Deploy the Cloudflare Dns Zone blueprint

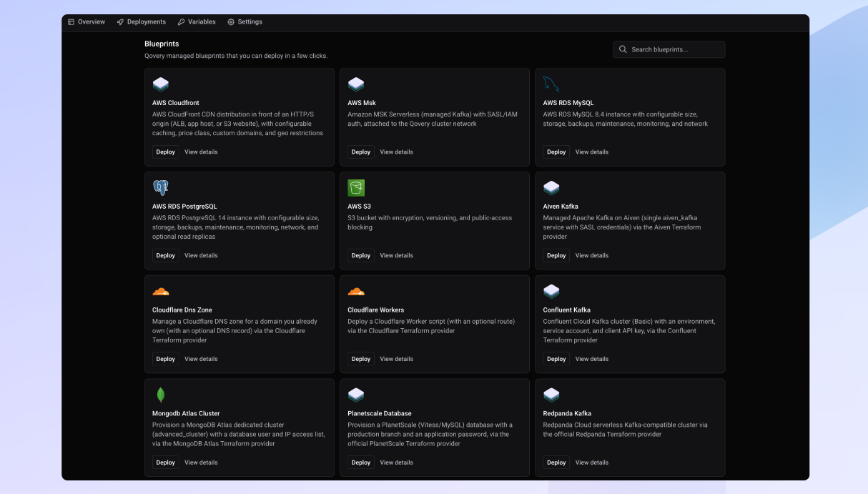coord(166,359)
